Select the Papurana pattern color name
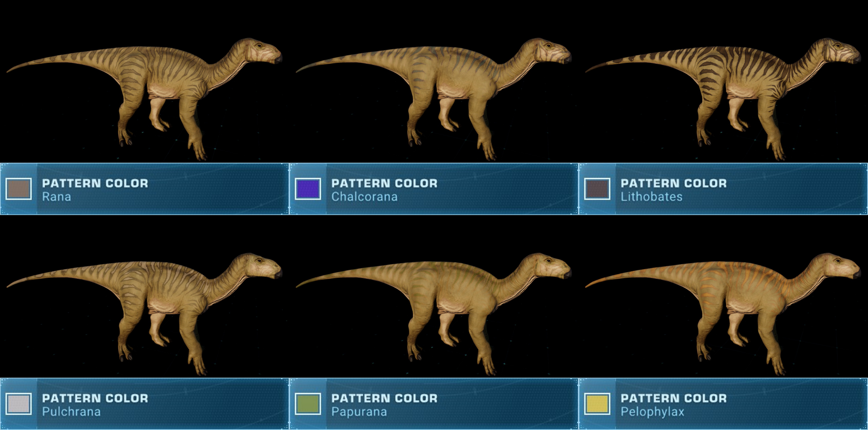The width and height of the screenshot is (868, 430). [359, 411]
